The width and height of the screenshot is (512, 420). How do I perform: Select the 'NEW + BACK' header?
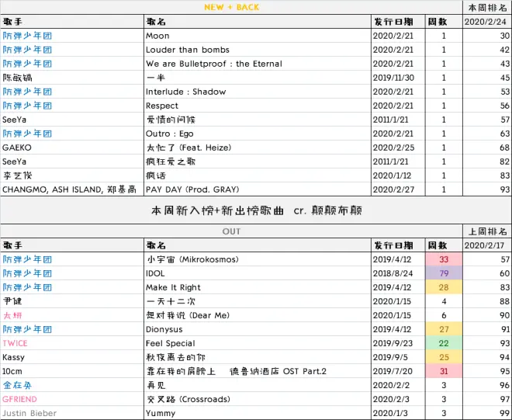pyautogui.click(x=231, y=7)
